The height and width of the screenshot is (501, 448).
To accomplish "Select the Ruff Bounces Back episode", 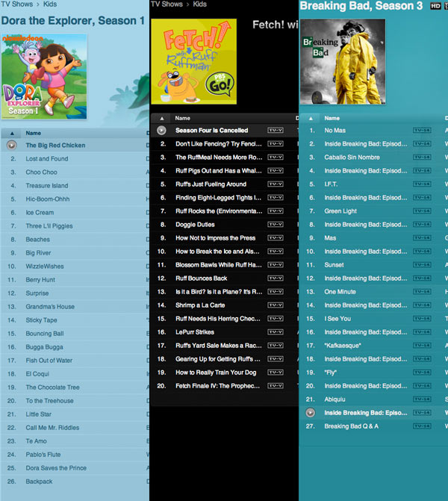I will coord(201,278).
